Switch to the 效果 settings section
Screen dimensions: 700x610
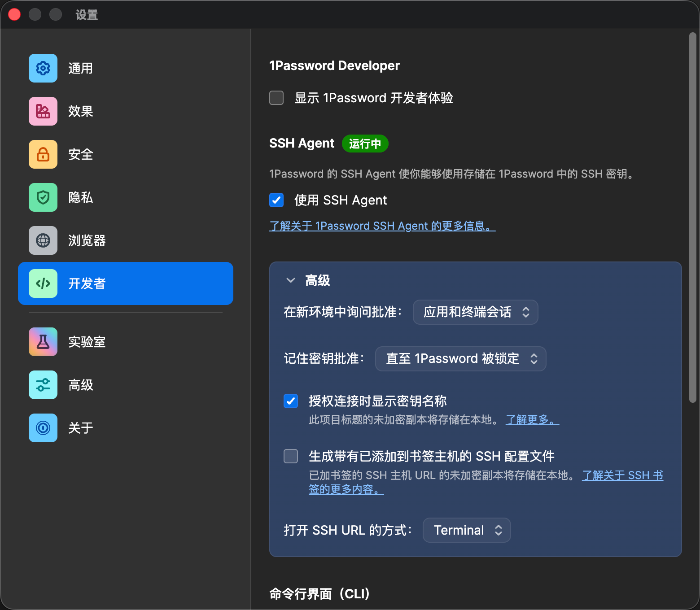[x=126, y=111]
